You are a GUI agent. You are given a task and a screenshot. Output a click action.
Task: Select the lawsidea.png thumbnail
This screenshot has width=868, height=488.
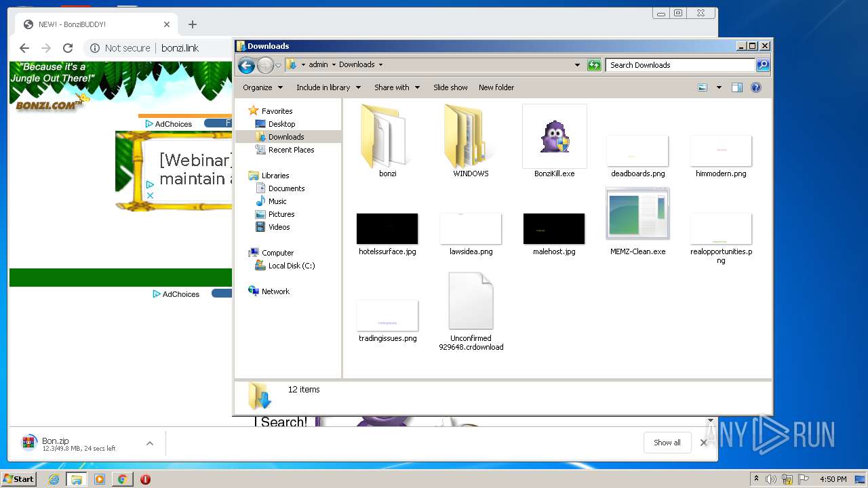pyautogui.click(x=471, y=228)
